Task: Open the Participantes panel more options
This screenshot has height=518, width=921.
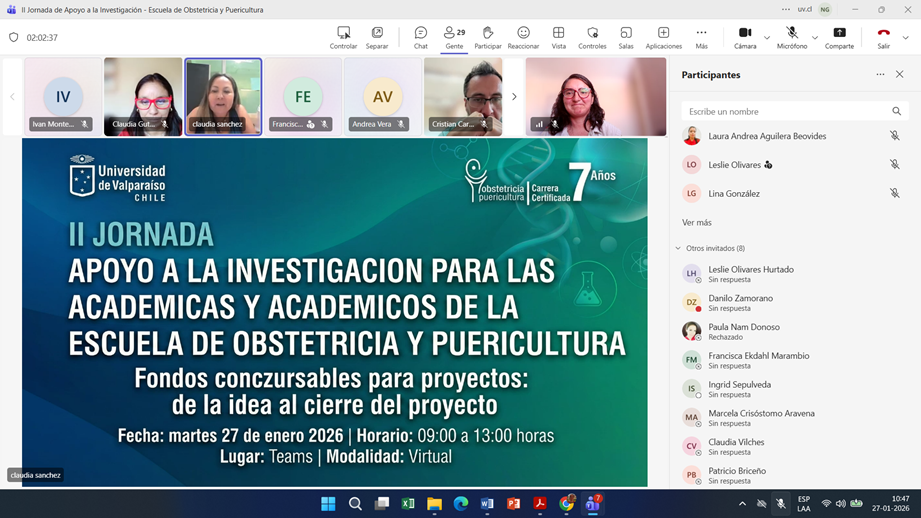Action: click(880, 75)
